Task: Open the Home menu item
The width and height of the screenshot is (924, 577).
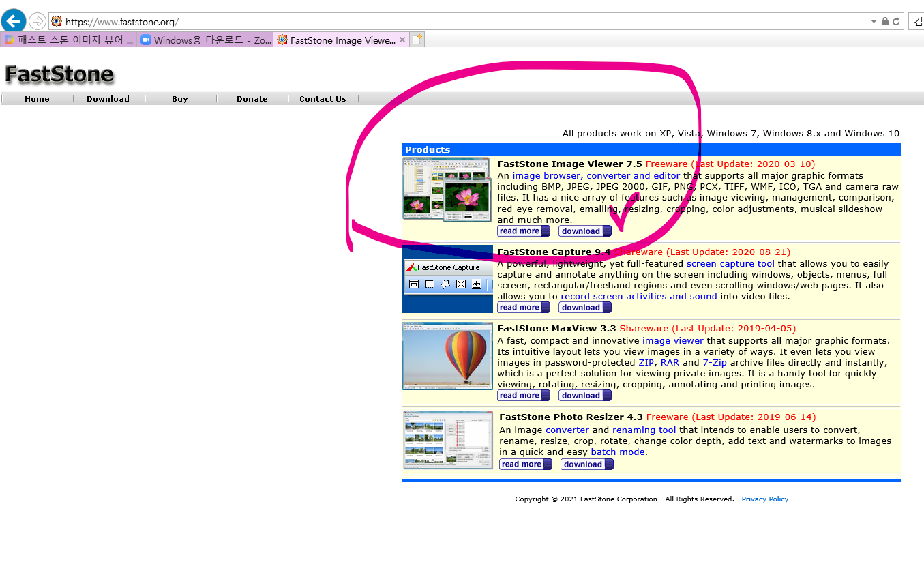Action: point(37,99)
